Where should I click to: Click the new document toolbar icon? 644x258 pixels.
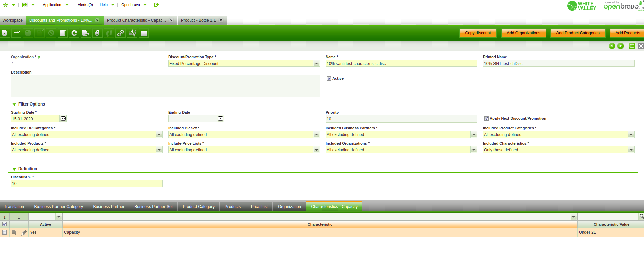point(5,33)
